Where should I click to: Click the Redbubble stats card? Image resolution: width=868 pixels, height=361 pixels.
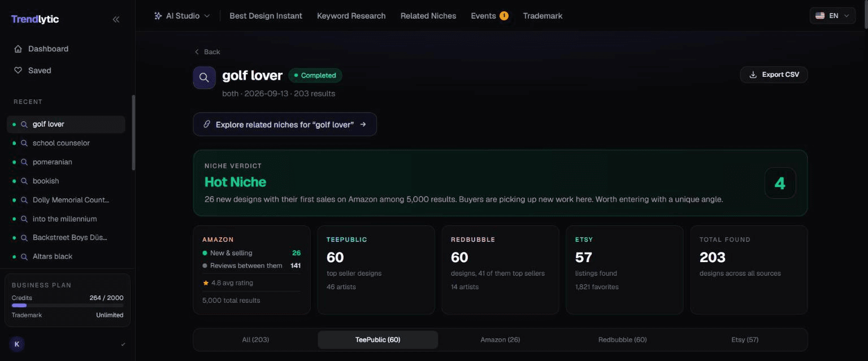(x=500, y=270)
